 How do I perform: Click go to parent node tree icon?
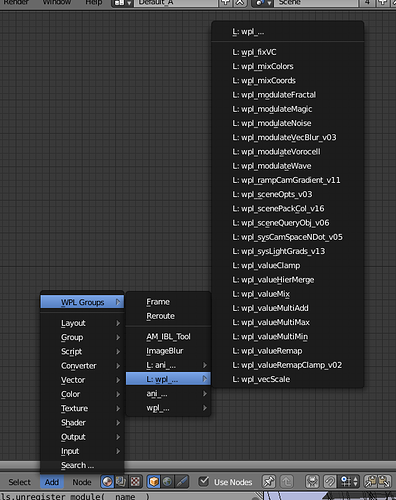coord(286,482)
